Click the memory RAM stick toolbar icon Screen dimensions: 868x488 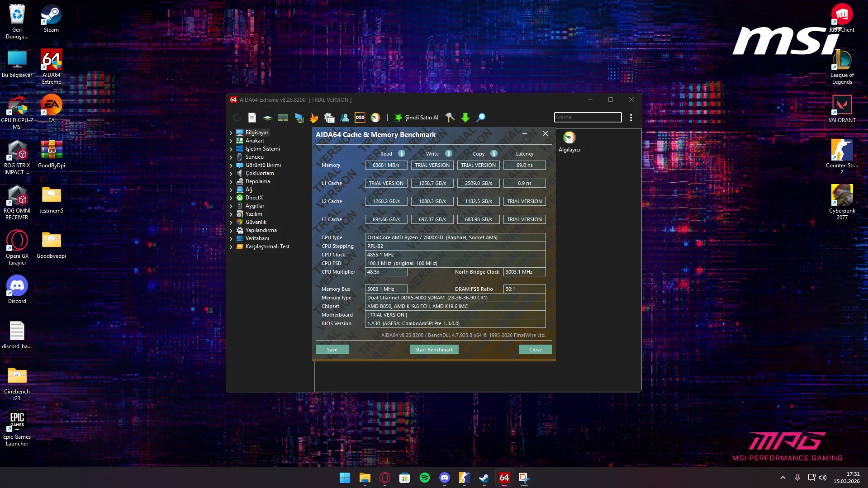tap(283, 118)
